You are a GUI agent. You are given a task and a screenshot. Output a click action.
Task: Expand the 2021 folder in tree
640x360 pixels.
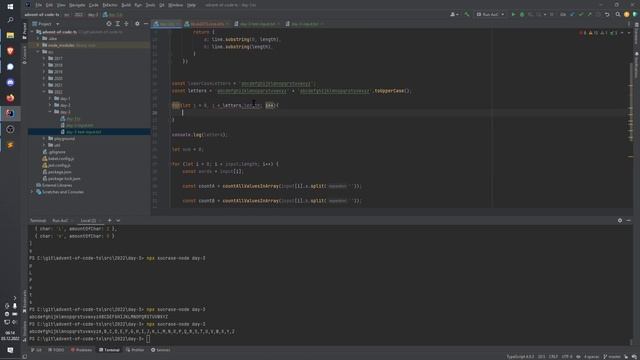point(44,85)
